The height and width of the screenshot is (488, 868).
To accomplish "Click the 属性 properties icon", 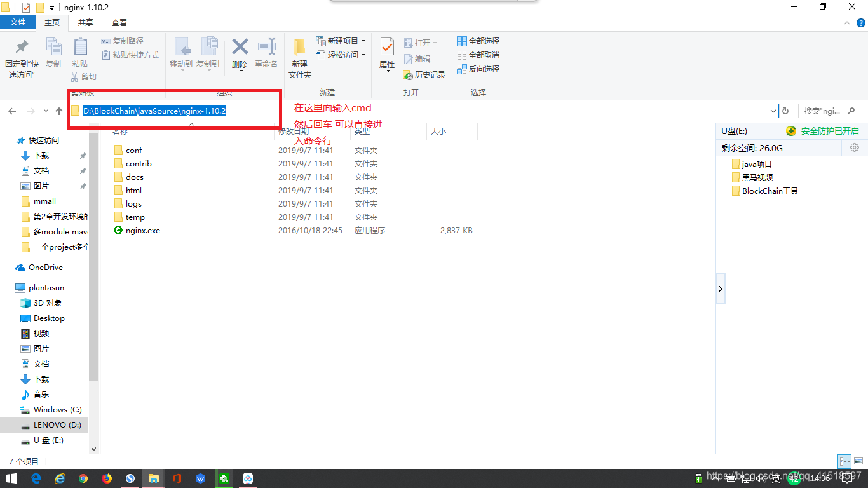I will point(387,47).
